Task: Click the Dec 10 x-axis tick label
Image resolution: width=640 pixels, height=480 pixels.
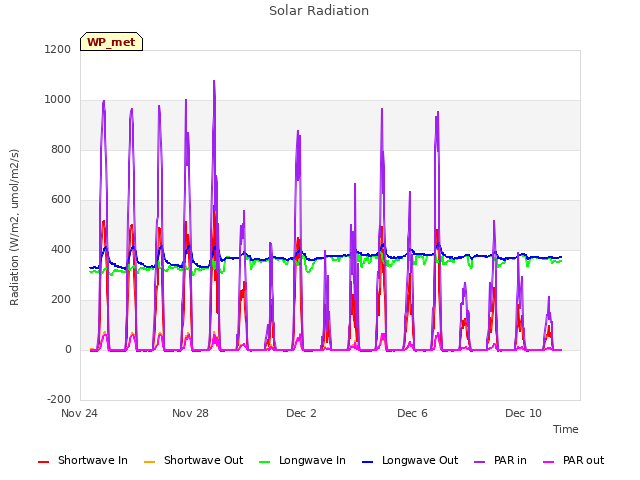Action: (x=523, y=413)
